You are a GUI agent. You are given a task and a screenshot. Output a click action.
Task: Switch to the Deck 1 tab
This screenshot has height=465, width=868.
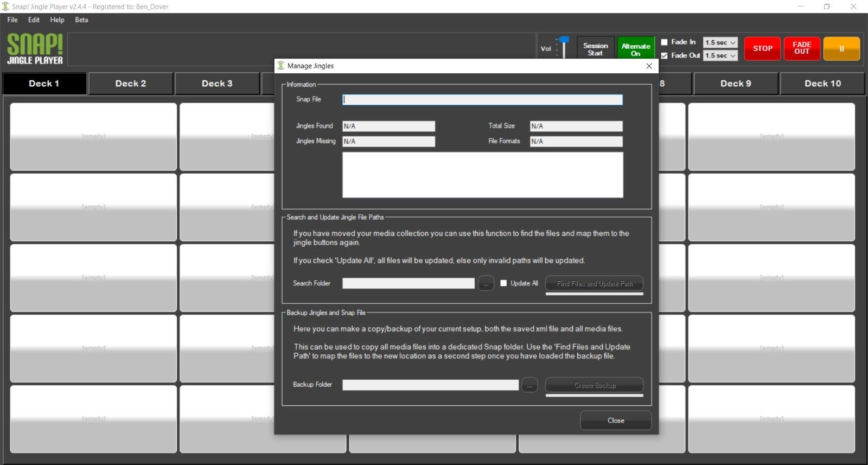coord(44,84)
